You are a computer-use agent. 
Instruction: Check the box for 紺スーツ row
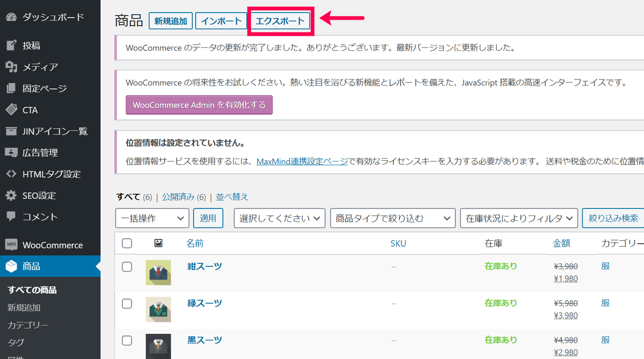127,266
